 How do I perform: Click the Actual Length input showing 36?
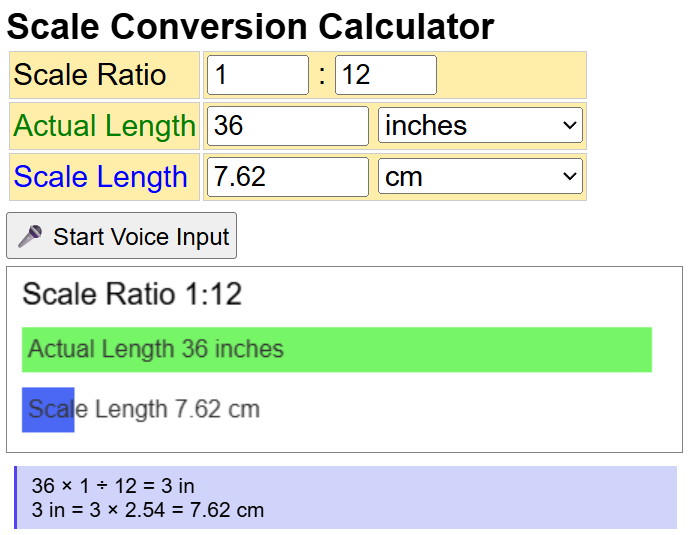288,126
